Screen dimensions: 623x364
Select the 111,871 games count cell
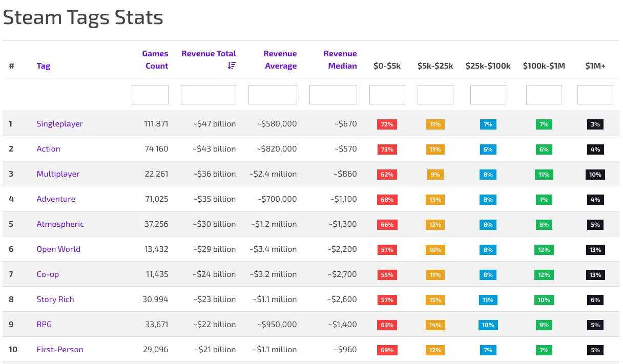tap(156, 124)
